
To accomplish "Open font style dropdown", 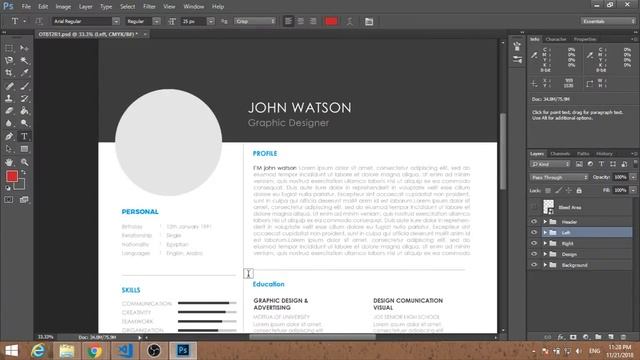I will point(156,21).
